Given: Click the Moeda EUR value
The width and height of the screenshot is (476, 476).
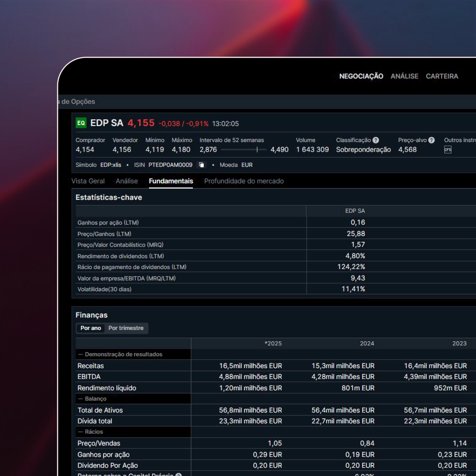Looking at the screenshot, I should click(247, 165).
